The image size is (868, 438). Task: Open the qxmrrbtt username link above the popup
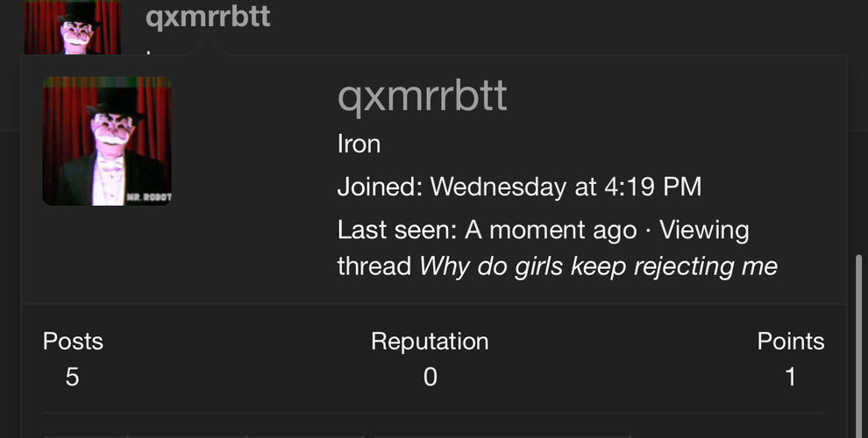pos(208,18)
